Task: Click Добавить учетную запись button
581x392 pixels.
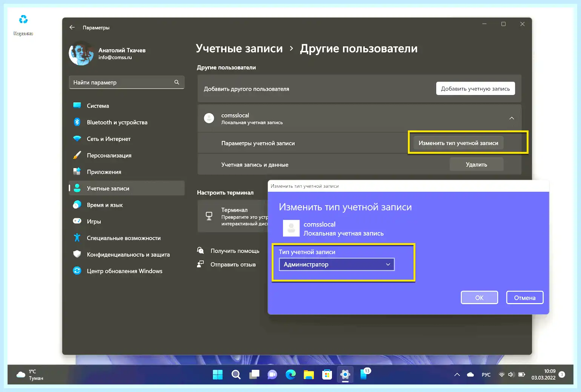Action: pyautogui.click(x=475, y=89)
